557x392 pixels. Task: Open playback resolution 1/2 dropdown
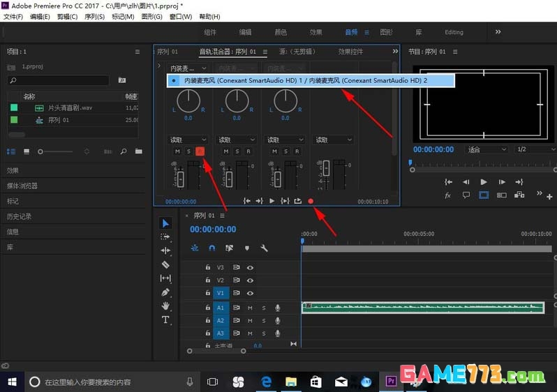(535, 149)
